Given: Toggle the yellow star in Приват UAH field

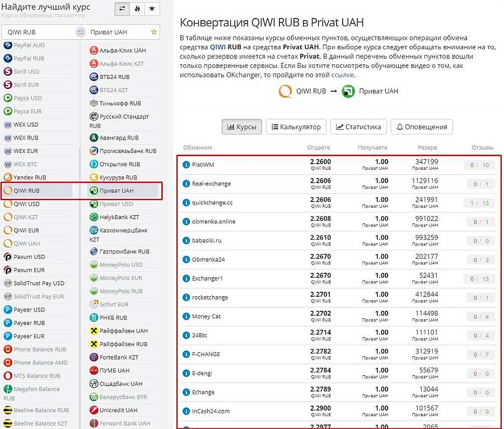Looking at the screenshot, I should click(154, 32).
